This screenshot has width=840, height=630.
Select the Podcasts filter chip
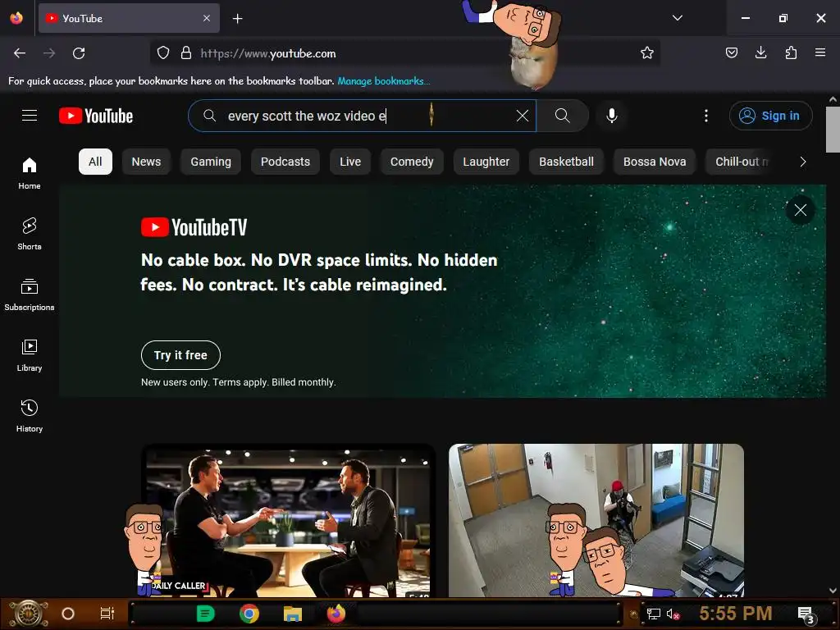pyautogui.click(x=285, y=162)
